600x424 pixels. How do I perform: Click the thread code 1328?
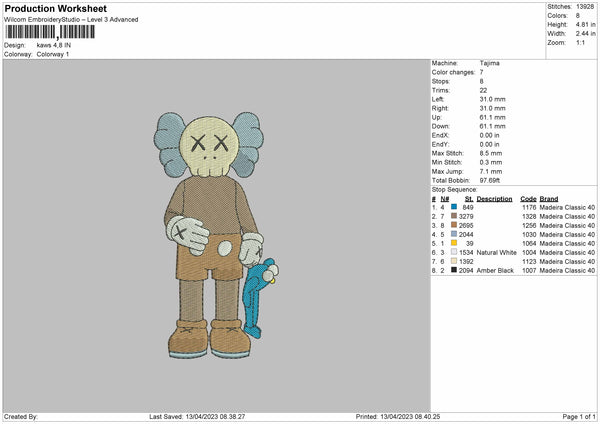tap(529, 217)
